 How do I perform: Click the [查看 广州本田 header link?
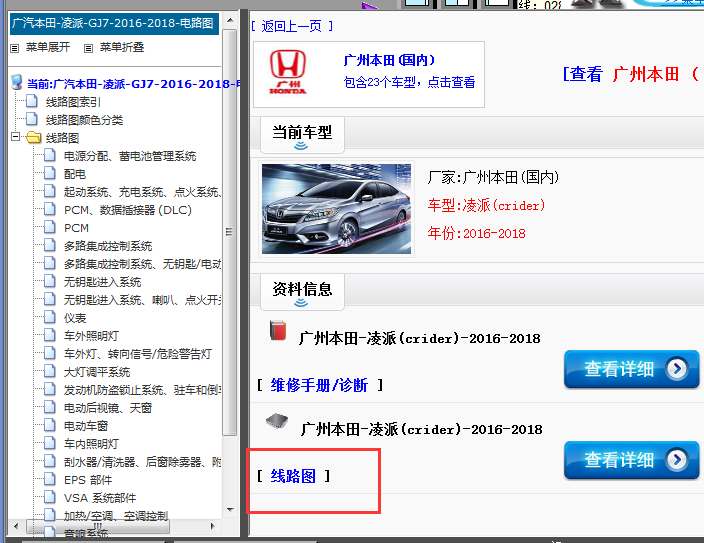tap(633, 74)
